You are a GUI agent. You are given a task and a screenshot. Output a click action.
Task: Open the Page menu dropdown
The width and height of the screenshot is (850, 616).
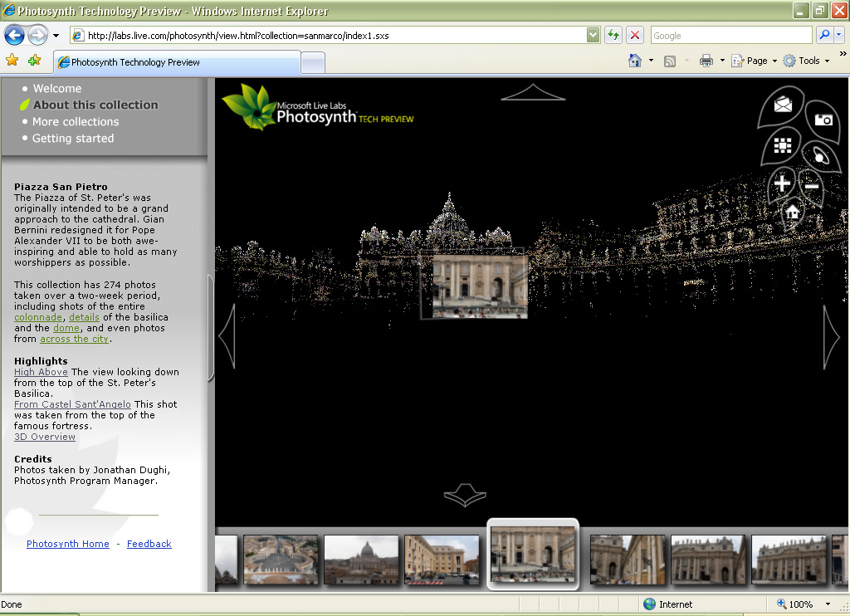[x=755, y=61]
